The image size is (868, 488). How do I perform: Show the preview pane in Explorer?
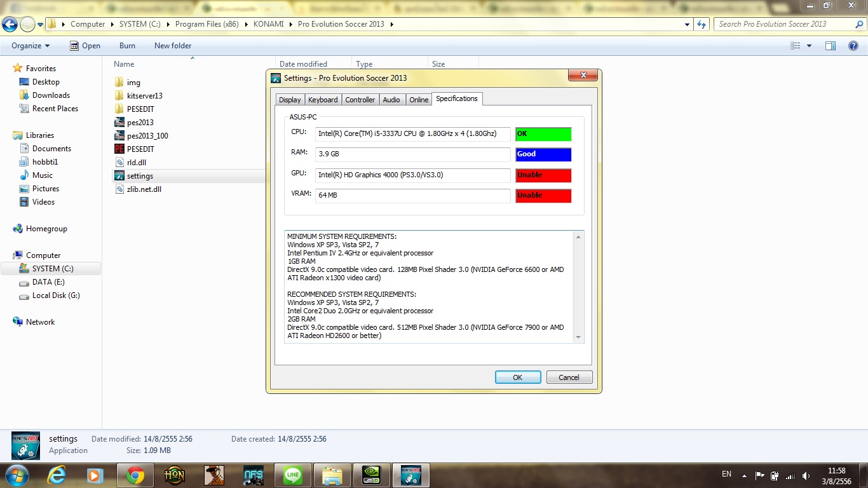[x=831, y=46]
